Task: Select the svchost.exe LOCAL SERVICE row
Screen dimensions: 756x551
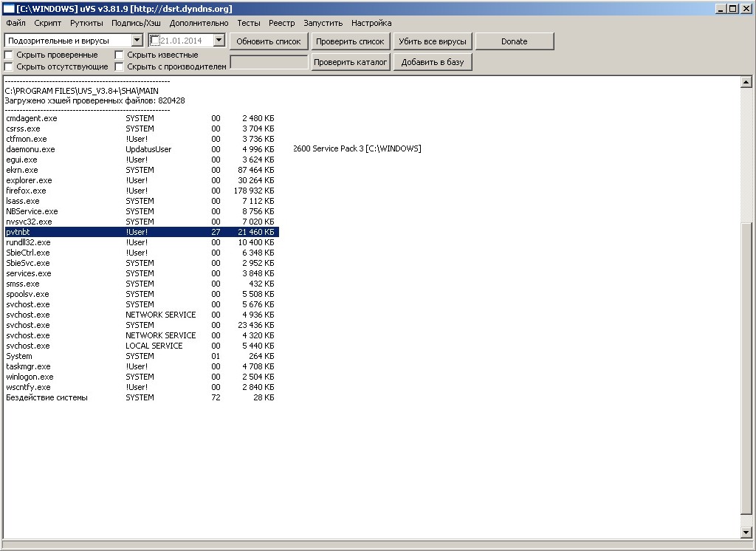Action: (x=141, y=346)
